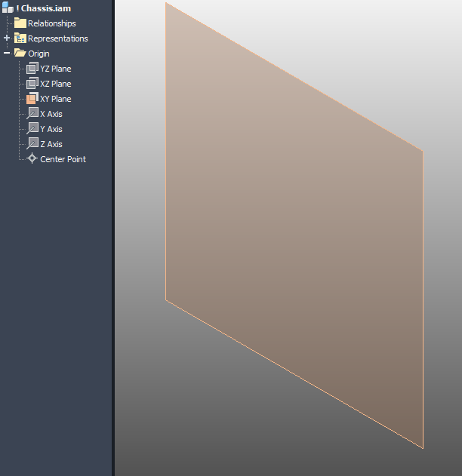
Task: Collapse the Origin folder
Action: click(7, 53)
